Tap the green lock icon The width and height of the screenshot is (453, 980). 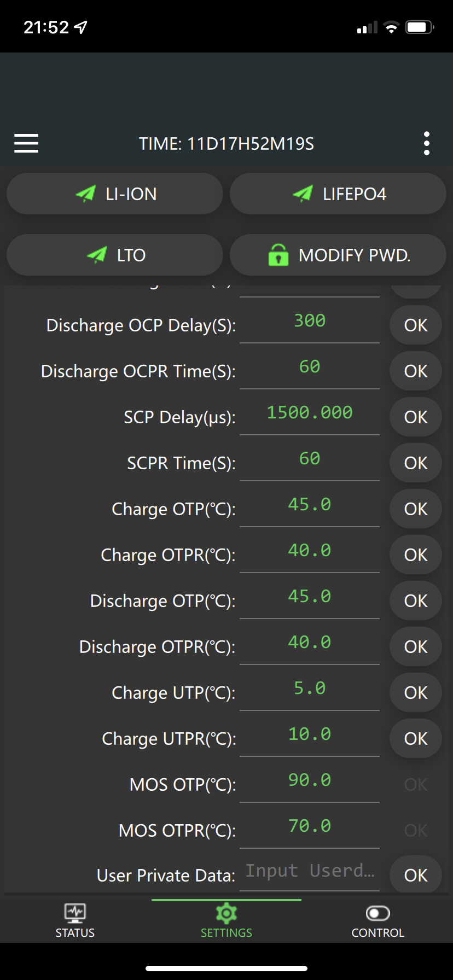click(278, 255)
